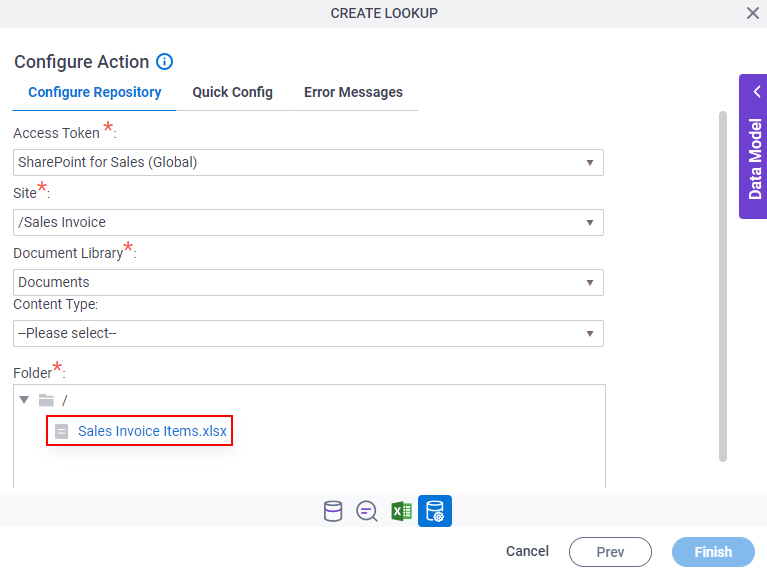Select Sales Invoice Items.xlsx file
Screen dimensions: 767x574
click(152, 431)
